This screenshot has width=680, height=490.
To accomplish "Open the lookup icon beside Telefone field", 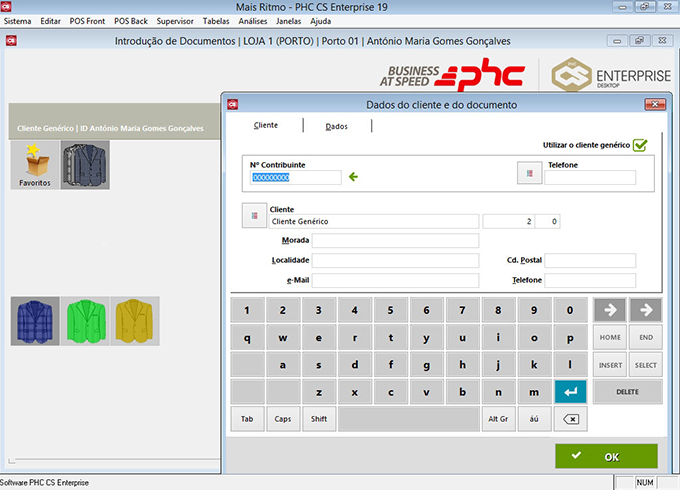I will [x=530, y=173].
